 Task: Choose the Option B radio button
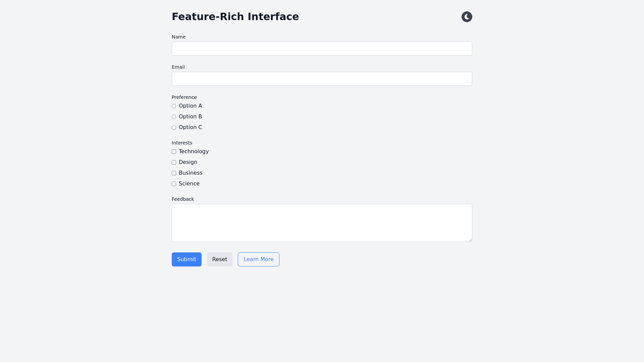(174, 117)
